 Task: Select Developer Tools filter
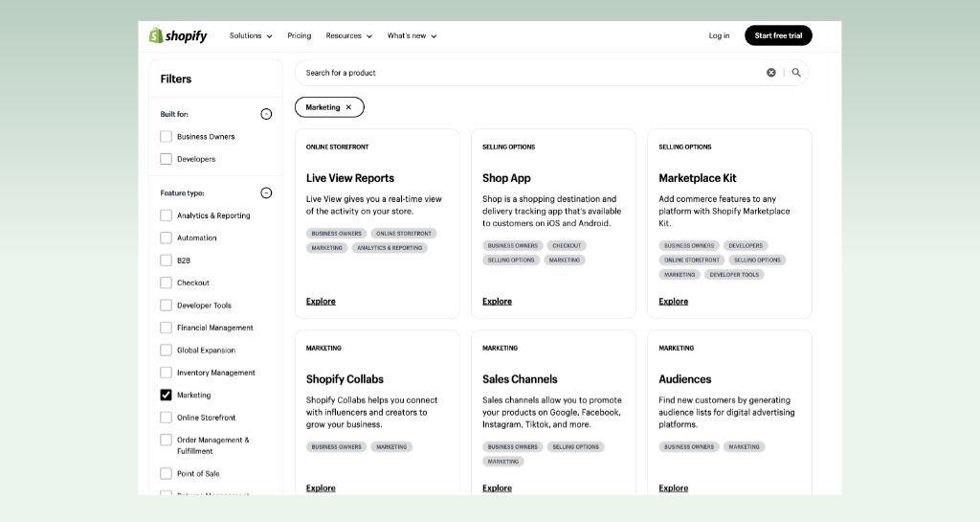click(x=166, y=306)
